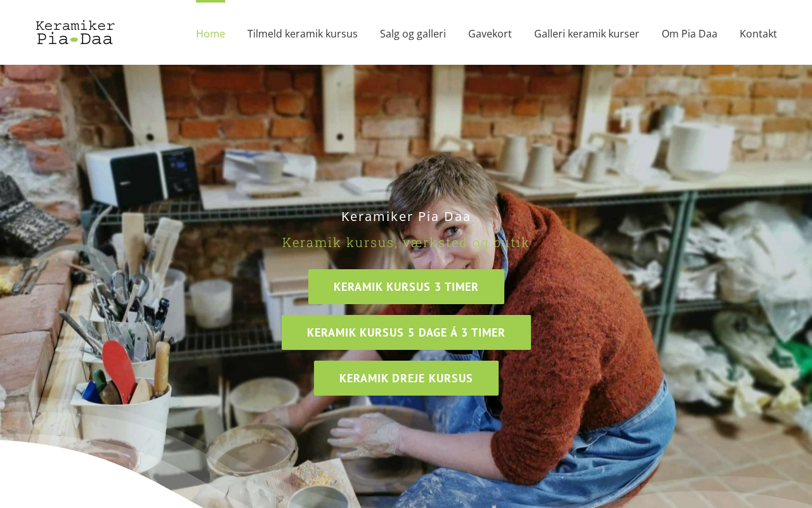Viewport: 812px width, 508px height.
Task: Visit the Om Pia Daa page
Action: (x=690, y=34)
